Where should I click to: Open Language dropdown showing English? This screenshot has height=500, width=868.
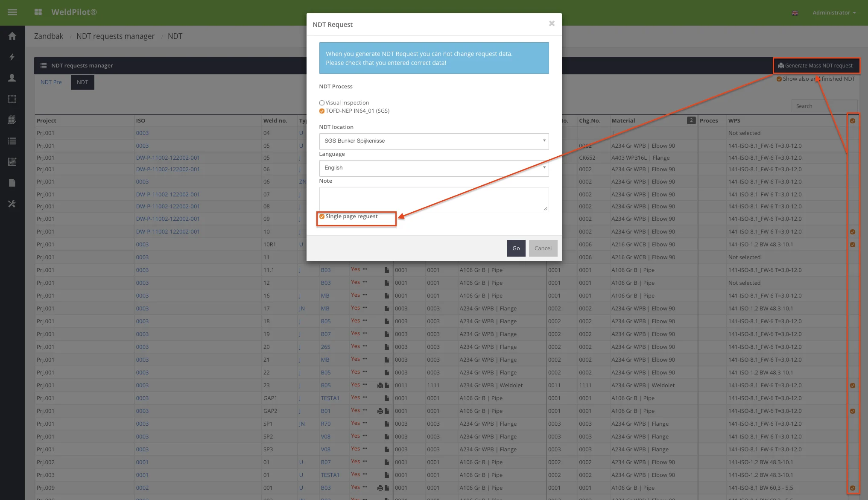pos(433,168)
